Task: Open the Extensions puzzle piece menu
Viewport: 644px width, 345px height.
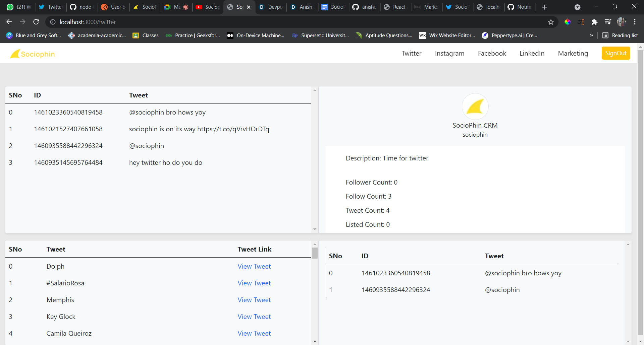Action: click(594, 22)
